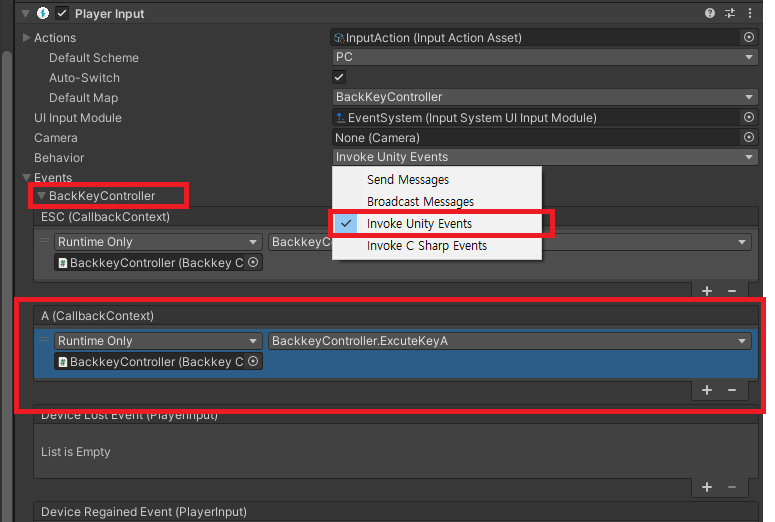Click the Auto-Switch label

85,78
